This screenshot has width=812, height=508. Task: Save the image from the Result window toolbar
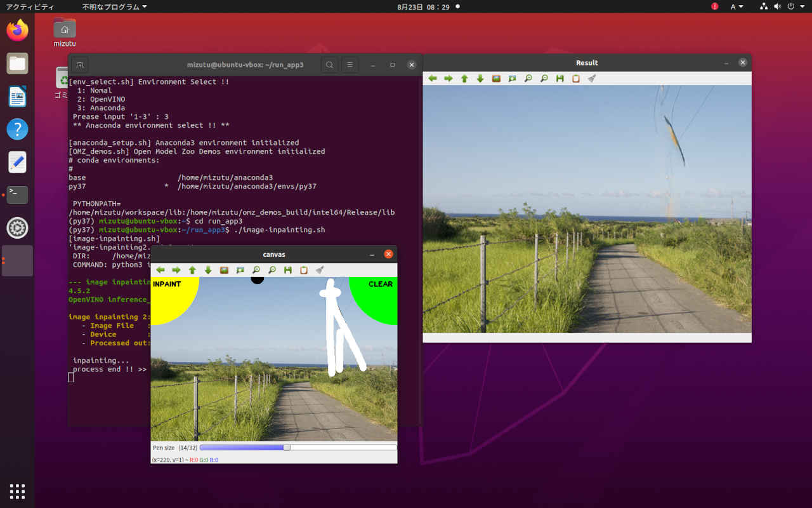click(560, 79)
